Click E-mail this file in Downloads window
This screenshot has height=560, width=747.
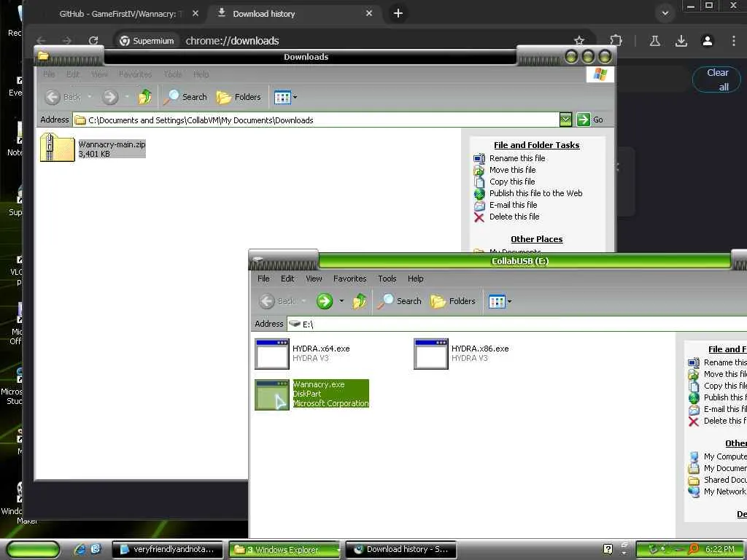(x=513, y=205)
